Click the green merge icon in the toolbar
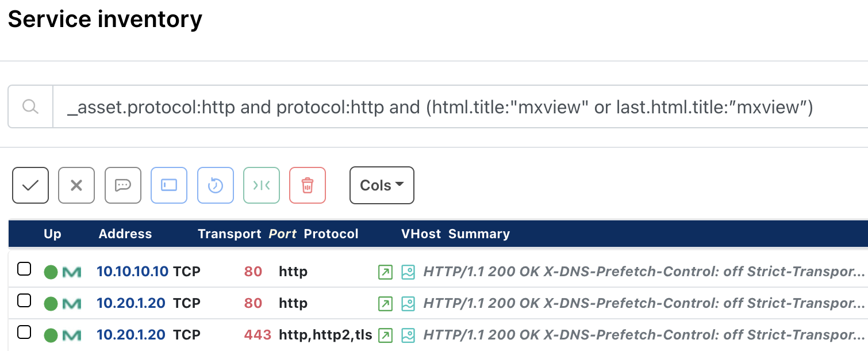The image size is (868, 351). pos(262,185)
